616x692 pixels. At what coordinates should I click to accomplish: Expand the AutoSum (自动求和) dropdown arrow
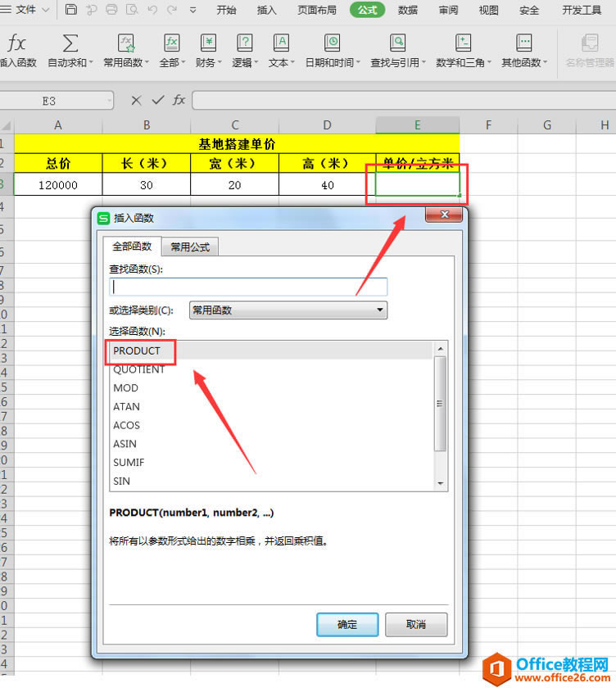pyautogui.click(x=91, y=63)
